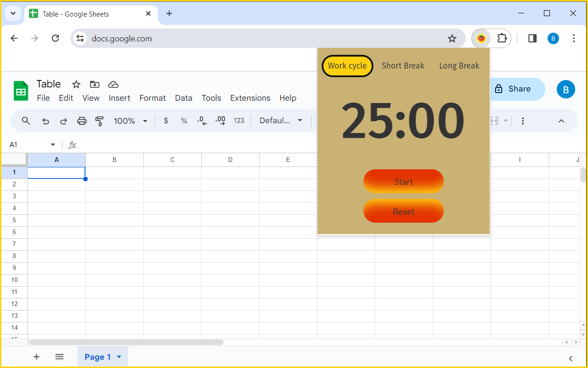Start the Pomodoro timer

tap(403, 181)
